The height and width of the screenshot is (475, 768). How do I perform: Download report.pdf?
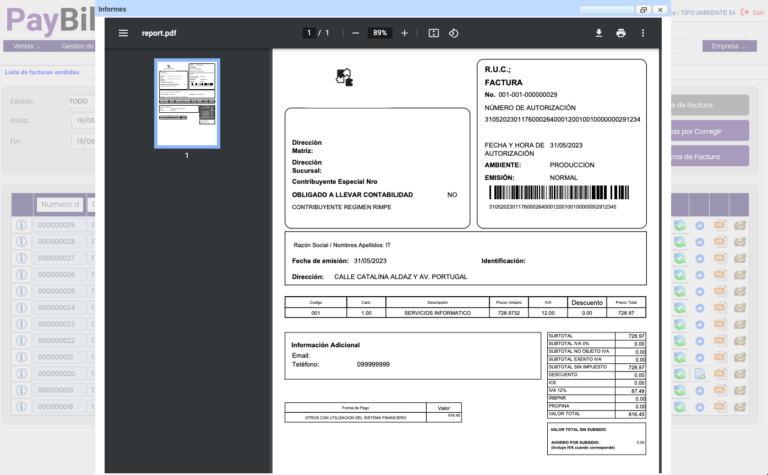coord(598,33)
